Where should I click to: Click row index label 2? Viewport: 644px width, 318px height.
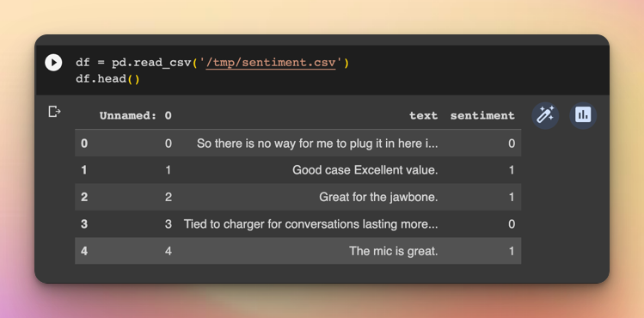(x=84, y=197)
